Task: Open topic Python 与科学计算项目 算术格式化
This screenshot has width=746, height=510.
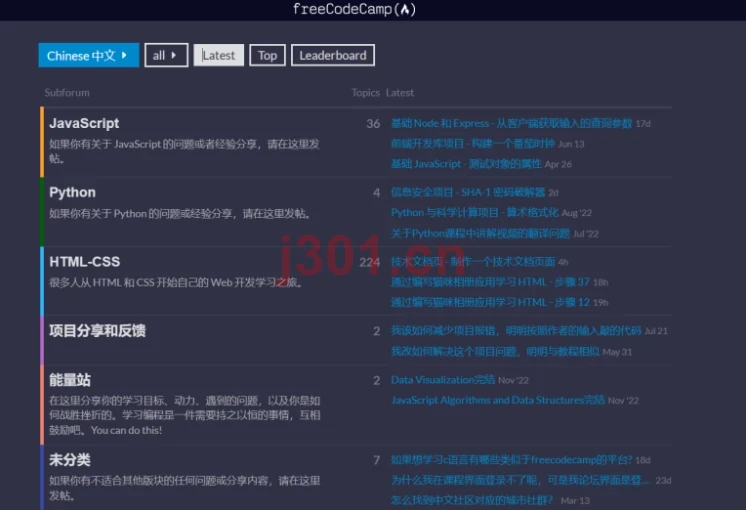Action: tap(475, 213)
